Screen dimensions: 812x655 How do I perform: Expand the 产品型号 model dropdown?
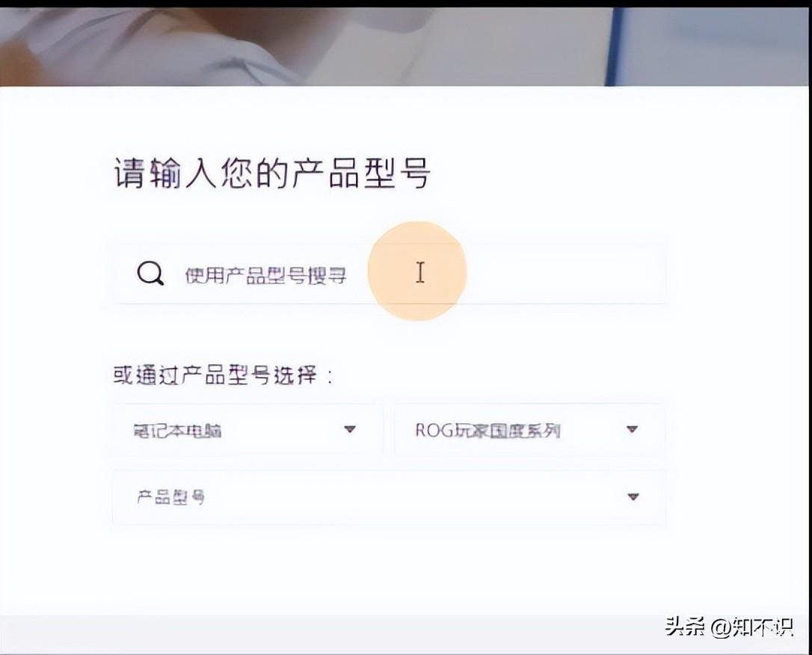click(389, 497)
